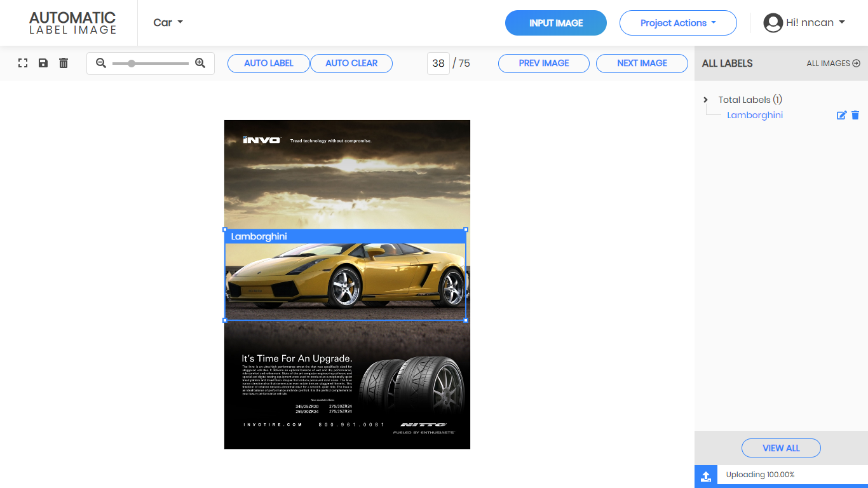868x488 pixels.
Task: Click the zoom slider handle
Action: 132,64
